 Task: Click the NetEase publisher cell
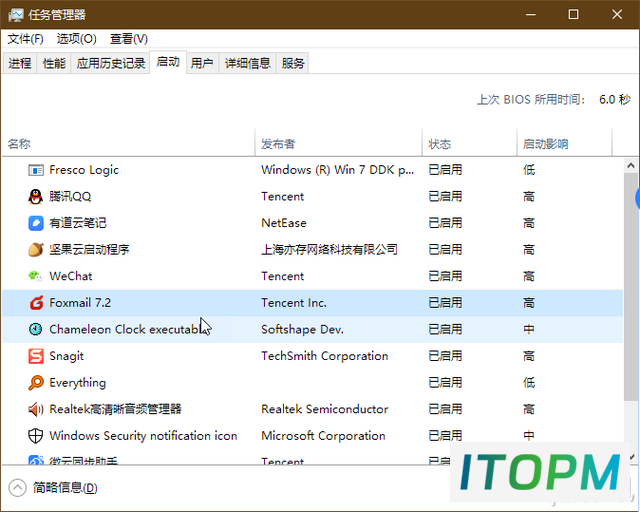[284, 223]
